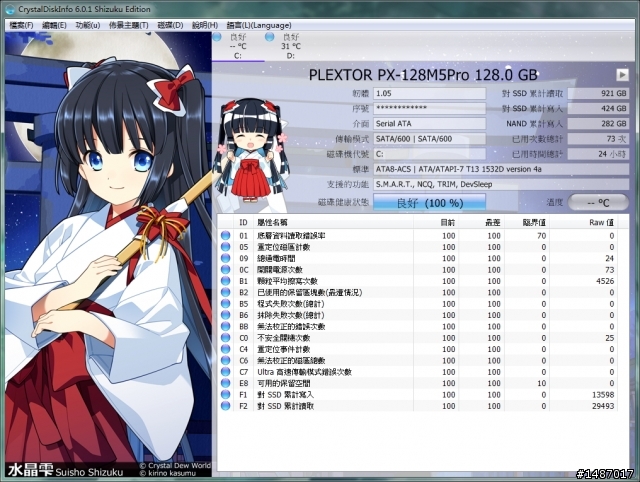Click raw value 4526 in row B1

[605, 281]
